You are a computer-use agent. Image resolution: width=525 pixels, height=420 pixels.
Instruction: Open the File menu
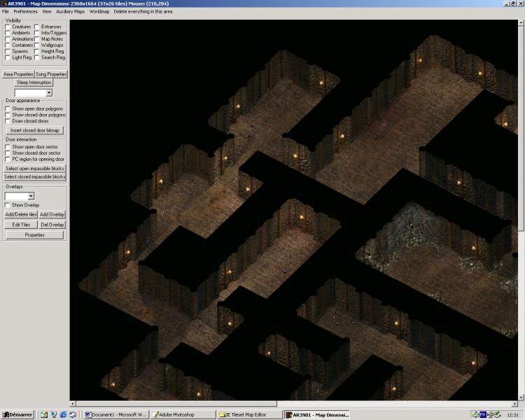(6, 11)
